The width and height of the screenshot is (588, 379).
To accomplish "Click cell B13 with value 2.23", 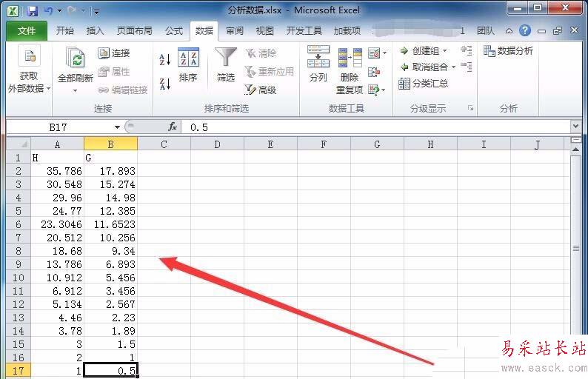I will point(110,318).
